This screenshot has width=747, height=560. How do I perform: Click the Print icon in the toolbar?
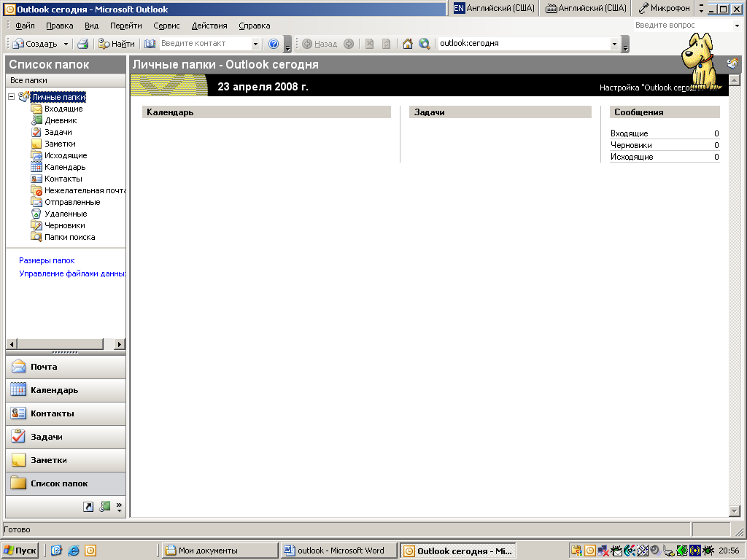tap(83, 44)
